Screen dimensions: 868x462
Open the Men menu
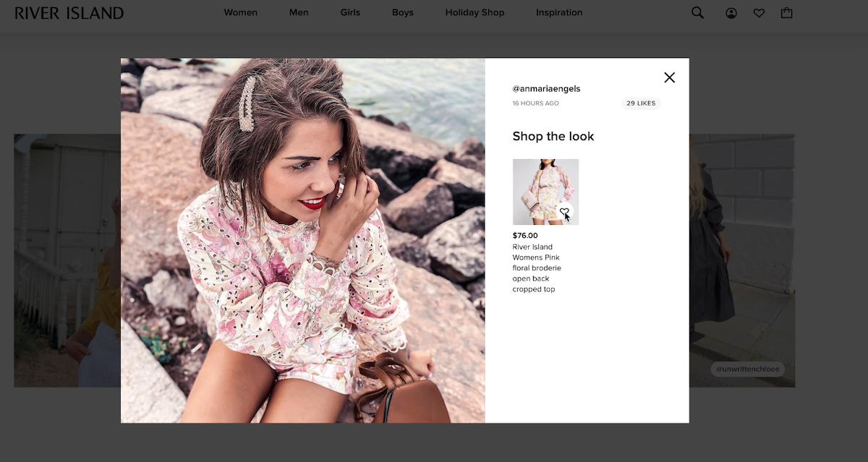point(299,12)
